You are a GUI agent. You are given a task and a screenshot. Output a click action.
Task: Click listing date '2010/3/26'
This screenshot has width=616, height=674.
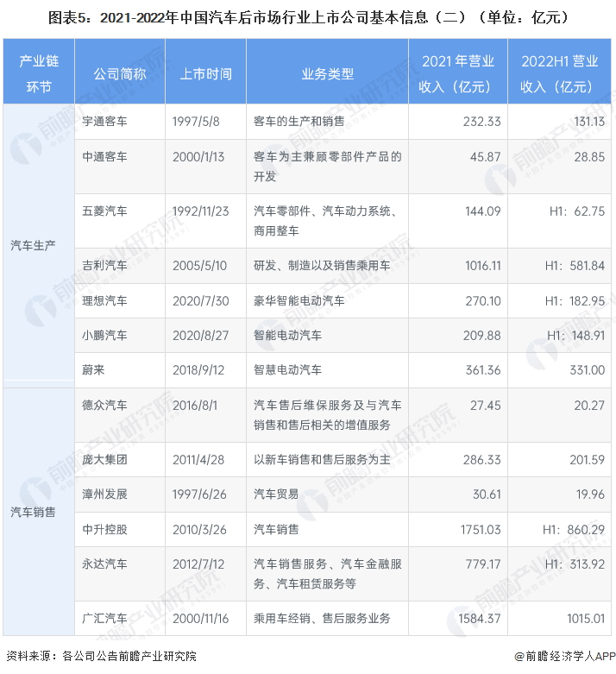pos(199,529)
